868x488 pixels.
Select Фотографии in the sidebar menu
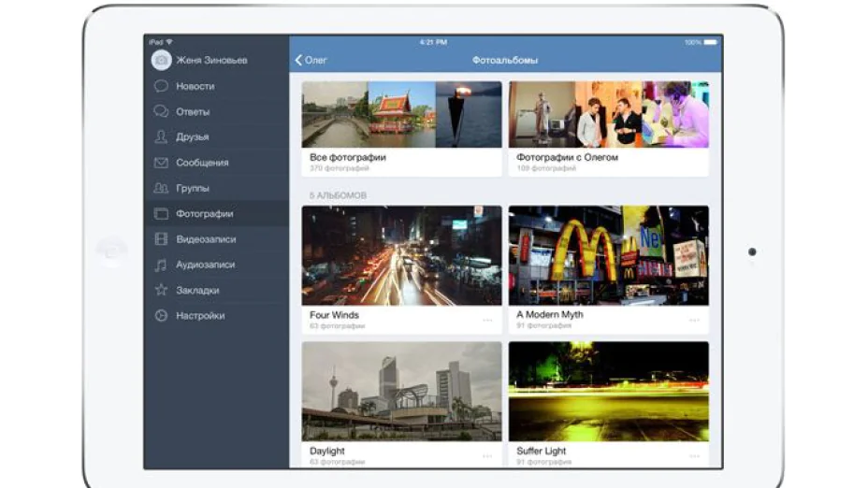tap(216, 213)
